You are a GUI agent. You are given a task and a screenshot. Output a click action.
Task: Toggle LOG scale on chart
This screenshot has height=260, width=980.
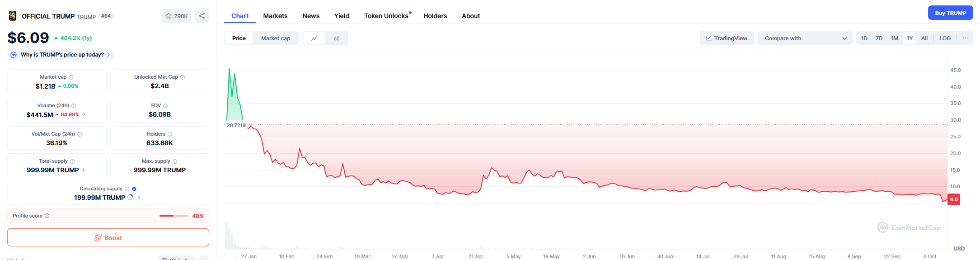945,38
